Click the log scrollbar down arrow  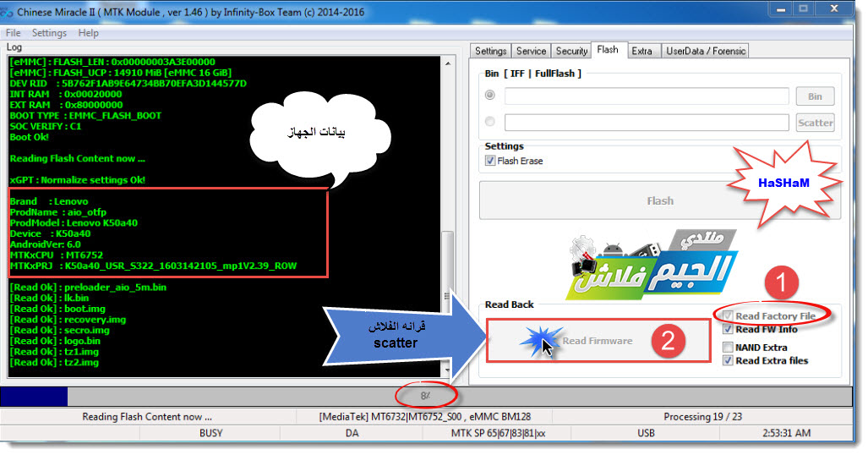(x=447, y=369)
